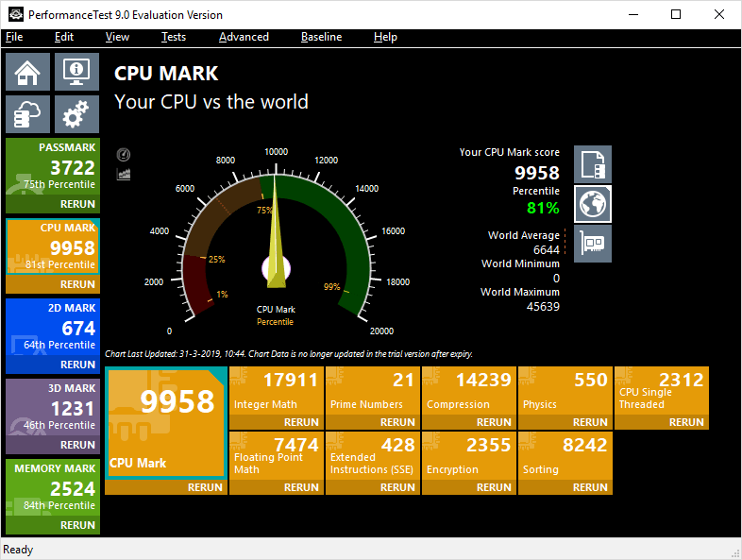Select the Sorting 8242 tile
Screen dimensions: 742x560
[x=565, y=456]
